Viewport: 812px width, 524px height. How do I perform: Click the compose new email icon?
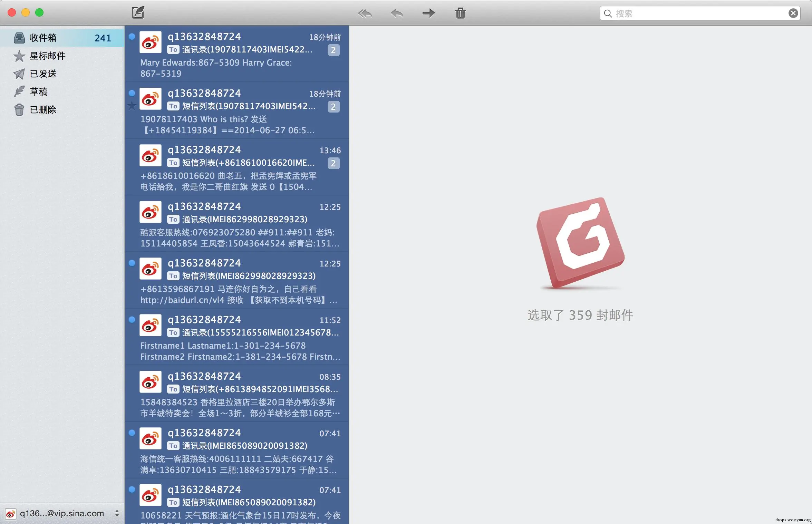[138, 13]
